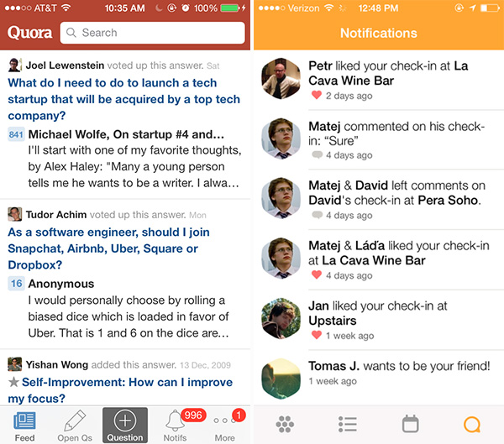This screenshot has height=444, width=504.
Task: Tap the crescent moon Do Not Disturb icon
Action: 158,8
